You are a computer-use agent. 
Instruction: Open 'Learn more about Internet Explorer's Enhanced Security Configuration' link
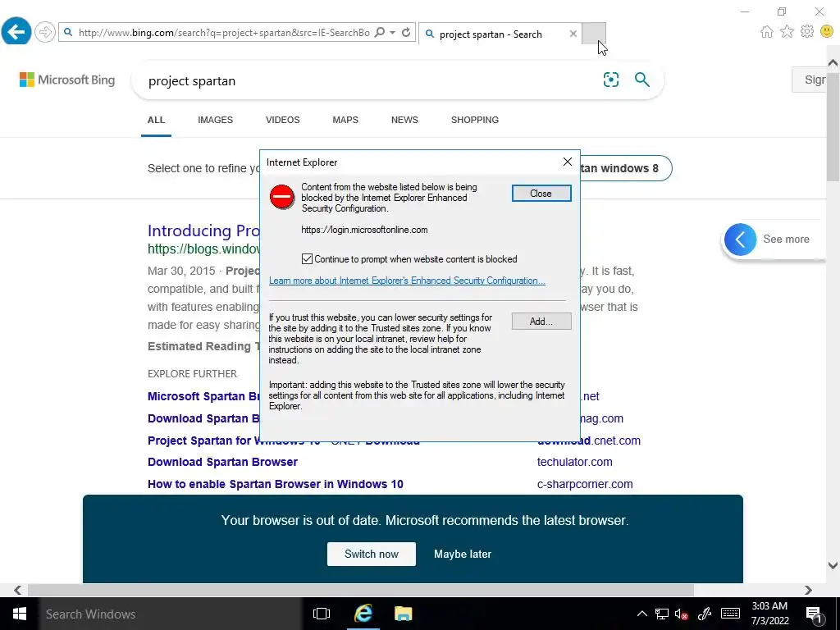coord(407,281)
